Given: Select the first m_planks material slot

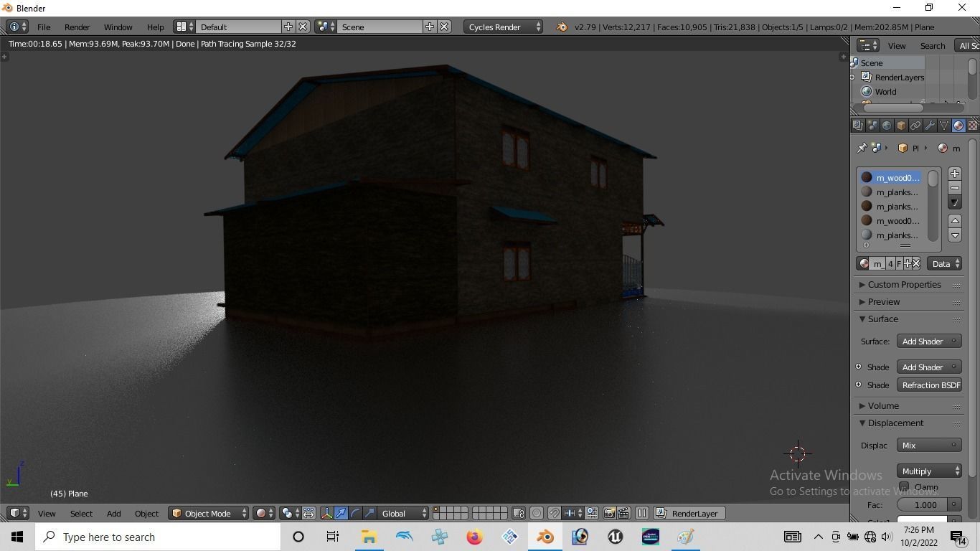Looking at the screenshot, I should tap(890, 192).
